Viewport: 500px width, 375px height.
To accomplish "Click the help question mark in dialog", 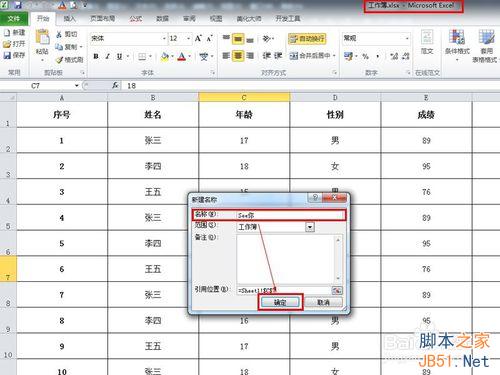I will [315, 197].
